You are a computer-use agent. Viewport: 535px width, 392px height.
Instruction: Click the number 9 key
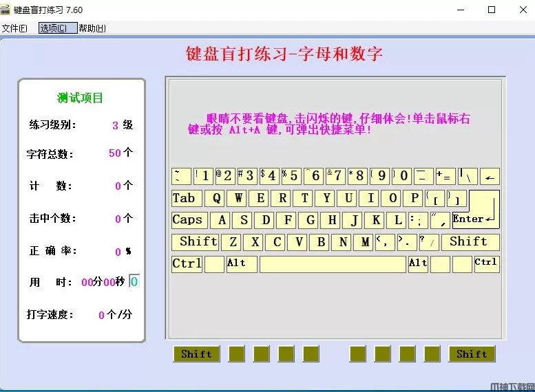(379, 176)
